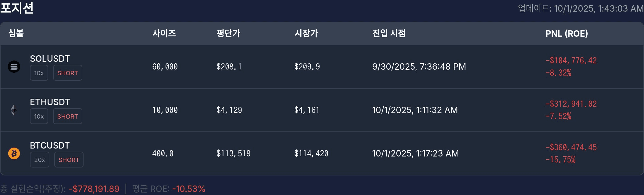Click the Solana coin icon
The image size is (644, 195).
14,67
